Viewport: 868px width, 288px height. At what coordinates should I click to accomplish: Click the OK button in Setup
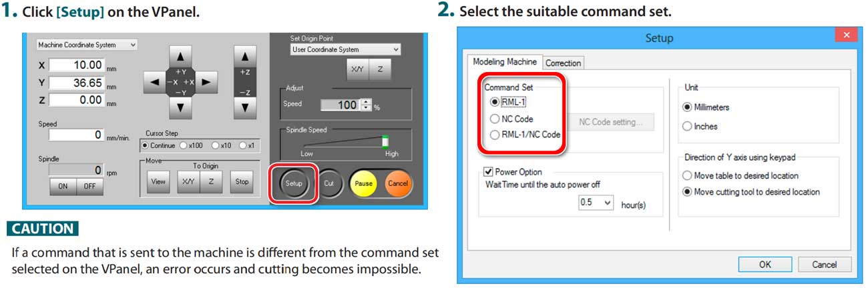765,265
